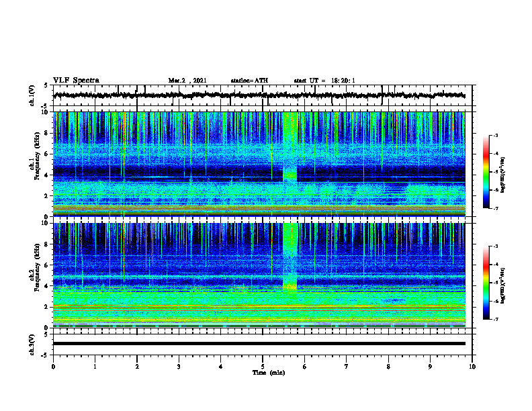Click the thick black ch.3 voltage trace
This screenshot has width=532, height=411.
click(x=259, y=344)
